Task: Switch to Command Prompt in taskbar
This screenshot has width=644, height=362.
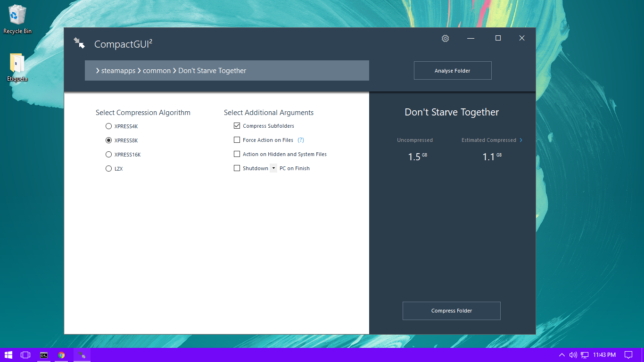Action: 43,355
